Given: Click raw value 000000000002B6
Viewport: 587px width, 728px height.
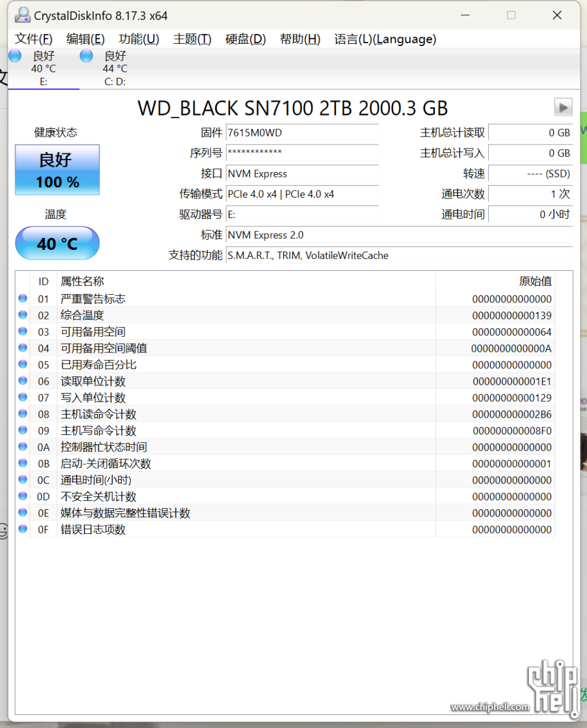Looking at the screenshot, I should [512, 414].
